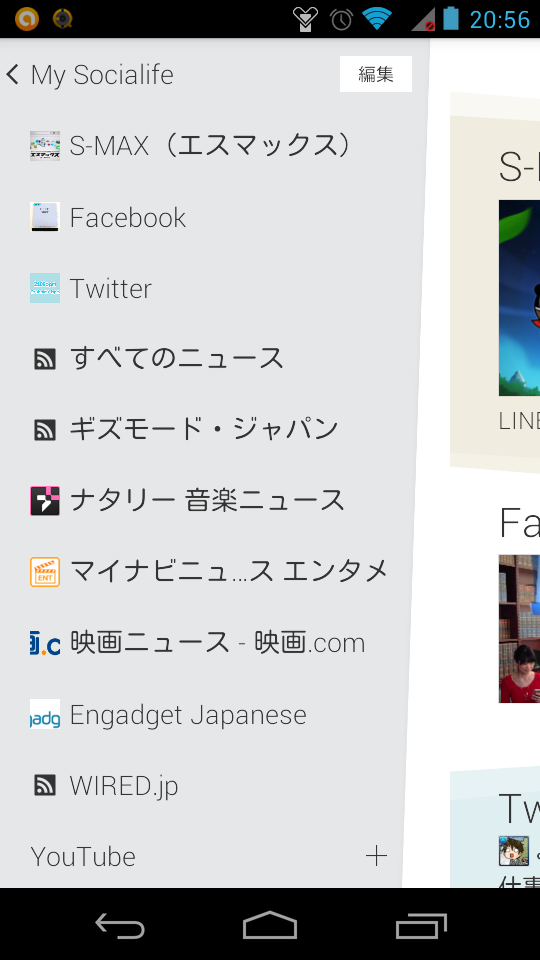Open the recent apps button
The image size is (540, 960).
(x=421, y=924)
